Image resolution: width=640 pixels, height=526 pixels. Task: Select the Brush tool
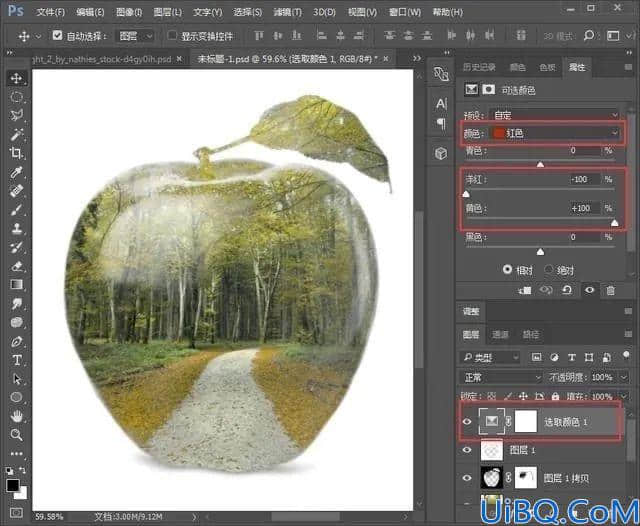pyautogui.click(x=16, y=210)
